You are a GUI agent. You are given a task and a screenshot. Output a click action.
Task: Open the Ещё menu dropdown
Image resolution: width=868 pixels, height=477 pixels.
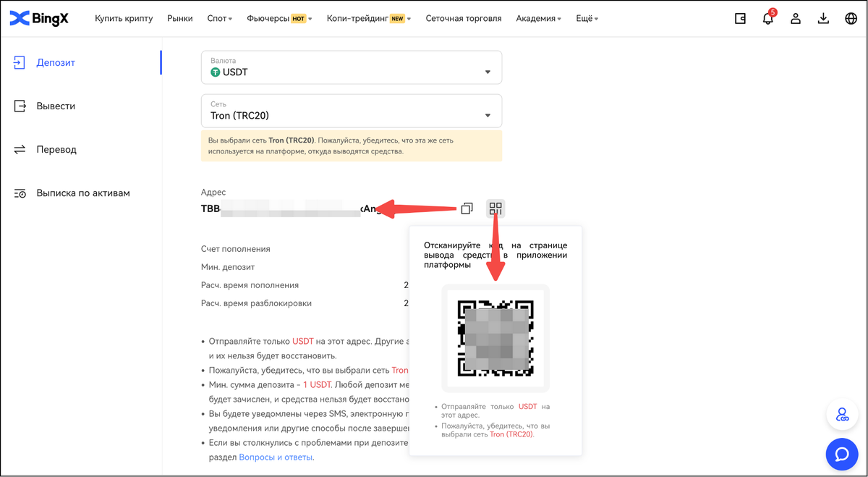pyautogui.click(x=586, y=19)
